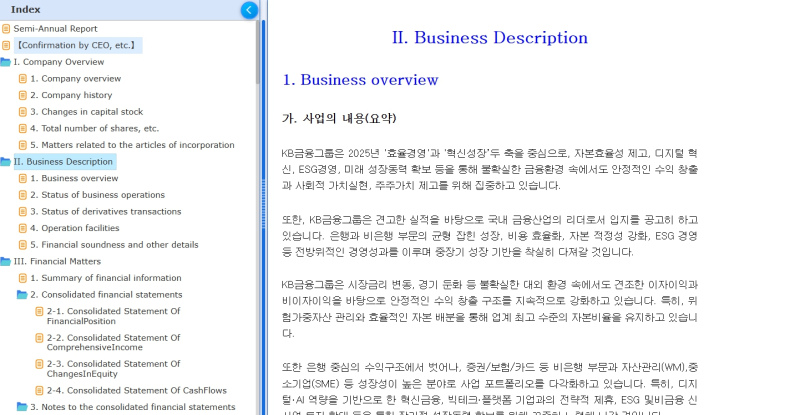Go to Matters related to articles of incorporation
The height and width of the screenshot is (415, 800).
[132, 145]
